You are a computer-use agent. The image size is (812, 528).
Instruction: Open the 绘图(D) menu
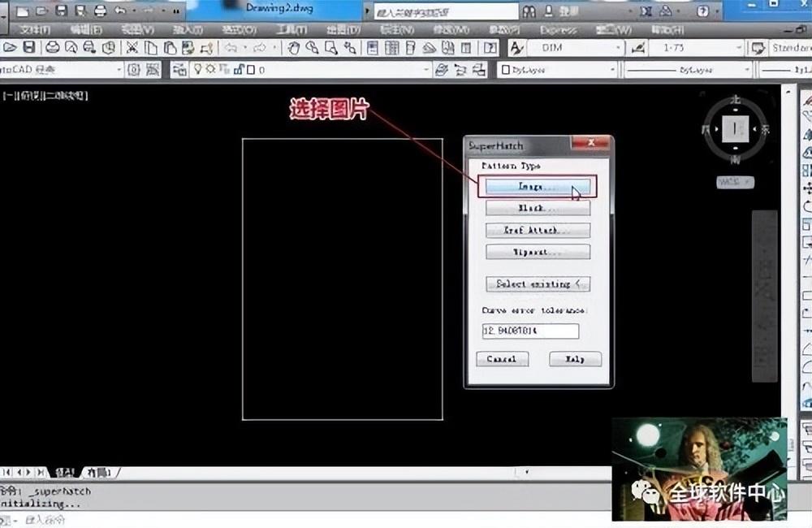click(x=343, y=30)
